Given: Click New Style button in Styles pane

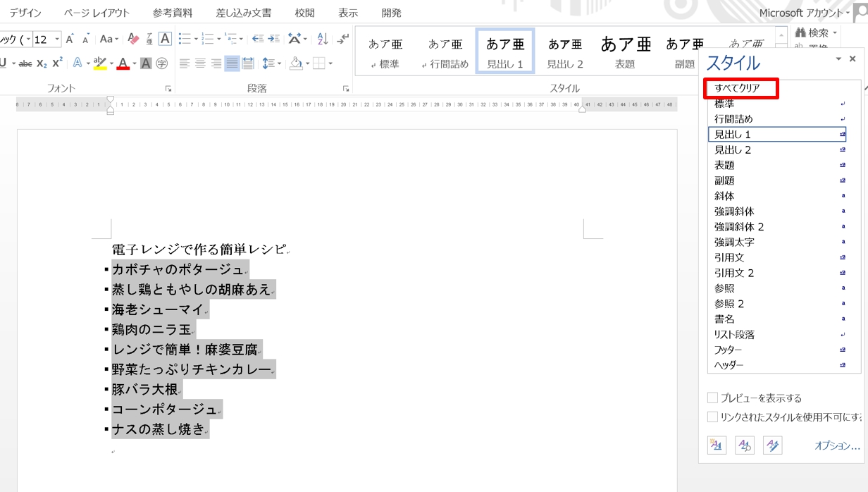Looking at the screenshot, I should [x=717, y=445].
